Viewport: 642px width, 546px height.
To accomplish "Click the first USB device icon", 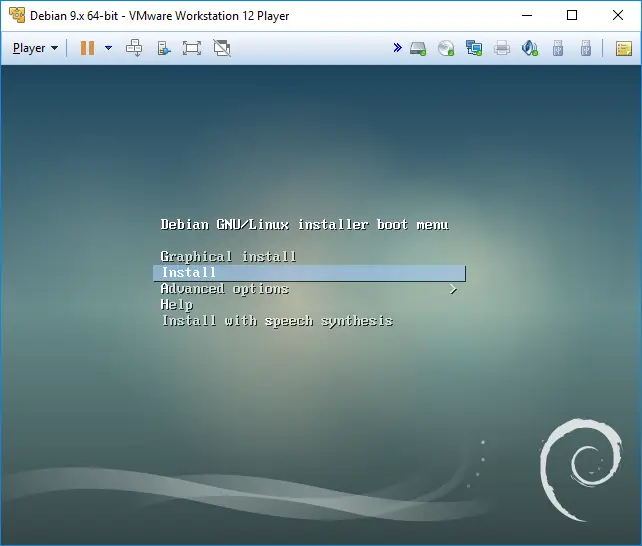I will click(558, 48).
